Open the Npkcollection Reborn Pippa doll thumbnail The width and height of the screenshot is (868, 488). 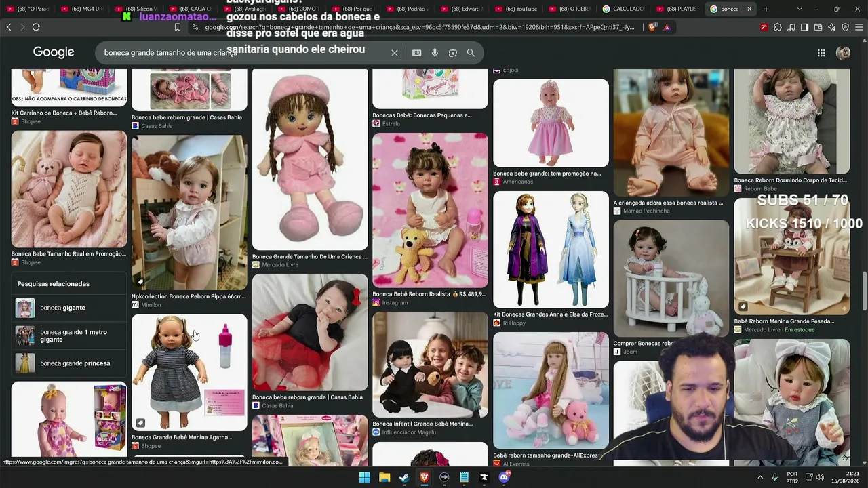[189, 212]
